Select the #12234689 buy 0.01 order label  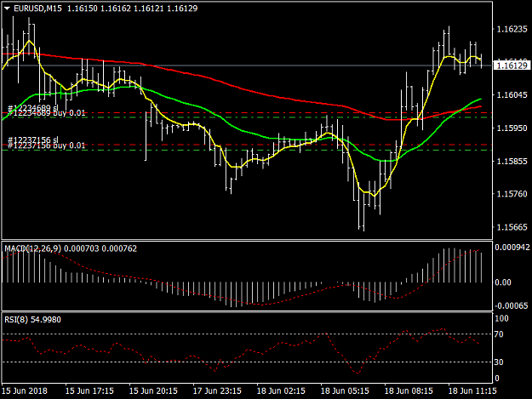pyautogui.click(x=47, y=113)
